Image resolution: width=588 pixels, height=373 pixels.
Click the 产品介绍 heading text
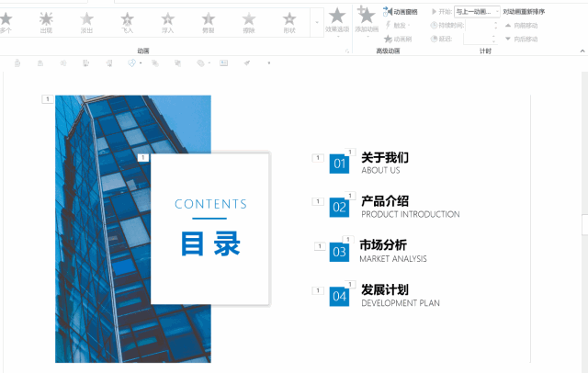pyautogui.click(x=385, y=201)
